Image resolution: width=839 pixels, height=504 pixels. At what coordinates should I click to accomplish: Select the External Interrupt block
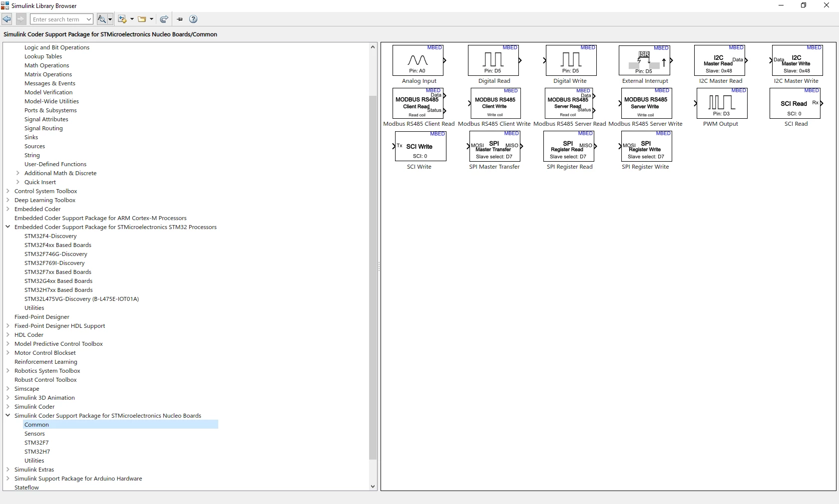click(x=645, y=60)
